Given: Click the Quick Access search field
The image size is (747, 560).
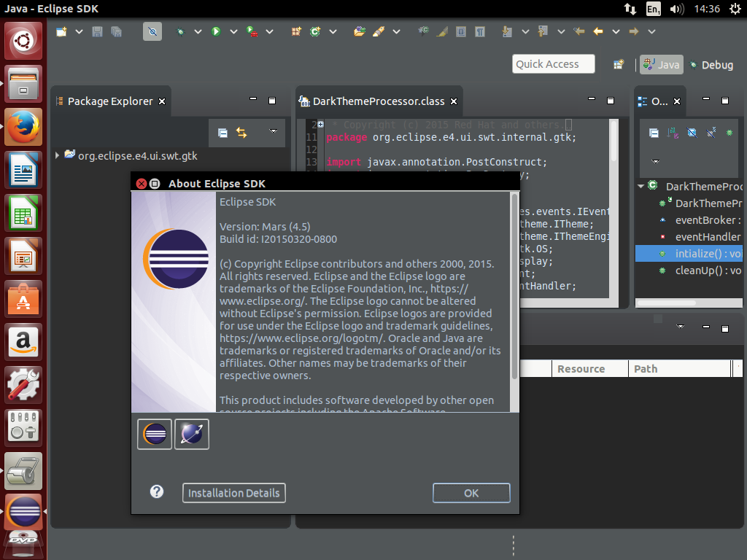Looking at the screenshot, I should [x=554, y=64].
